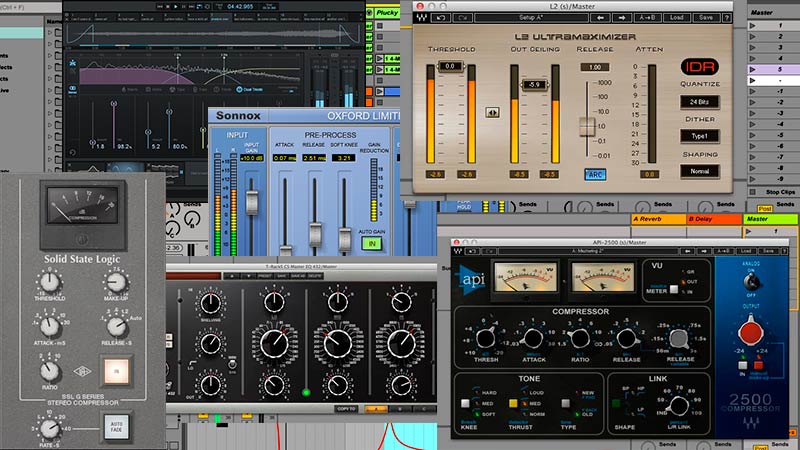
Task: Click the reset circular arrow in Ozone imager
Action: tap(72, 152)
